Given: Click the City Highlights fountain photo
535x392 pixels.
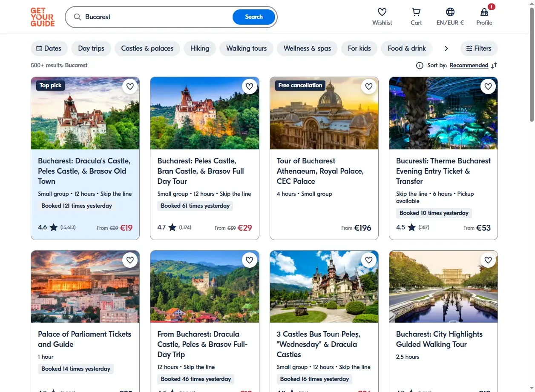Looking at the screenshot, I should [x=443, y=286].
